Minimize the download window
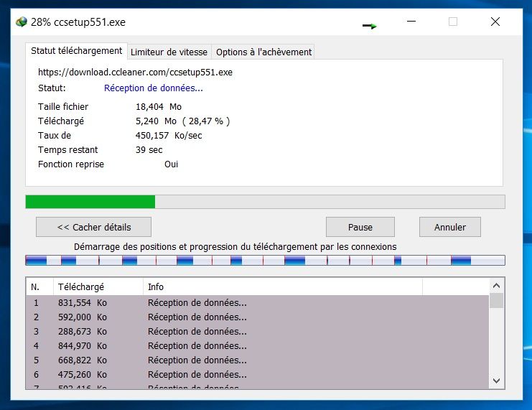Image resolution: width=532 pixels, height=410 pixels. point(411,22)
